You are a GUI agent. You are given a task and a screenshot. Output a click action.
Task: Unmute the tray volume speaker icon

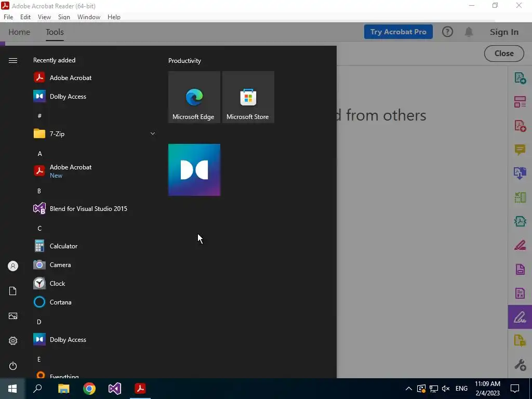(446, 389)
